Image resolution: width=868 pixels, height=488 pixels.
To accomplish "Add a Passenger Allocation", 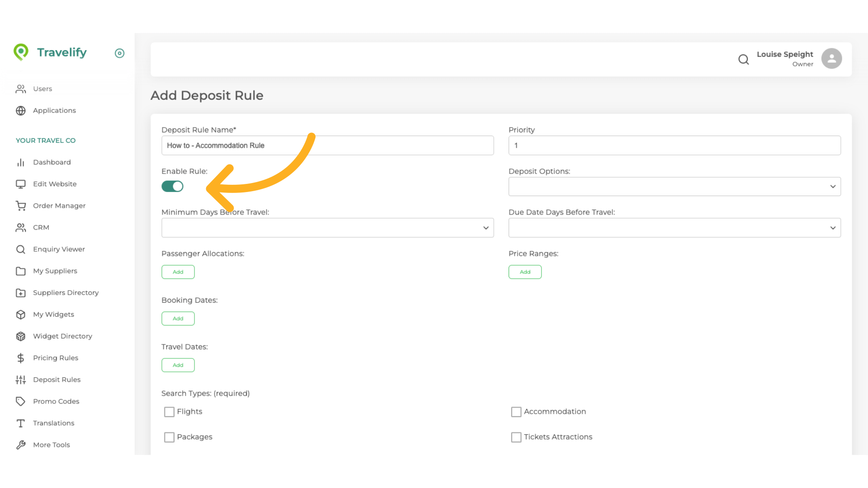I will [178, 272].
